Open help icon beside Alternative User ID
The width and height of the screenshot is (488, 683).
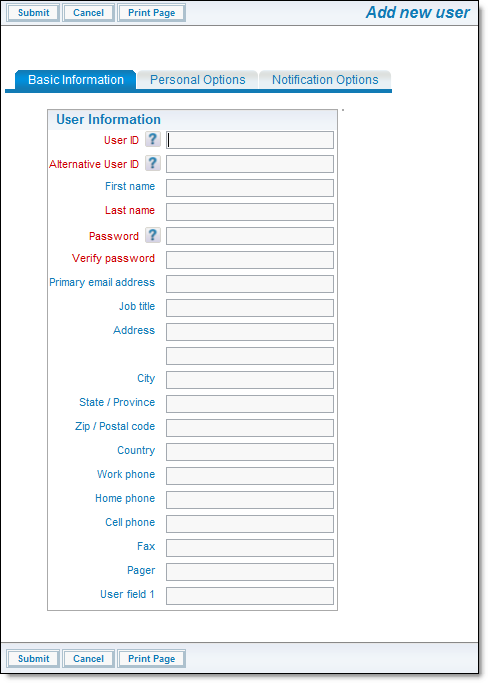[152, 163]
